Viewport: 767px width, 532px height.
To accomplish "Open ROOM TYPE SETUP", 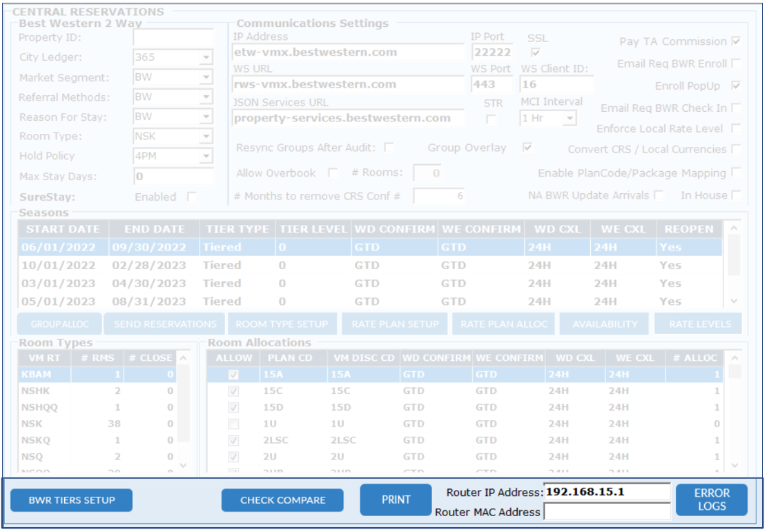I will pos(282,324).
